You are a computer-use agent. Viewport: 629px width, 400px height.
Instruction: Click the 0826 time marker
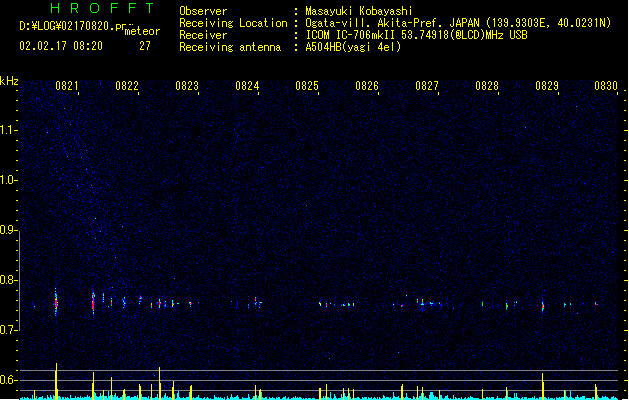pos(367,86)
